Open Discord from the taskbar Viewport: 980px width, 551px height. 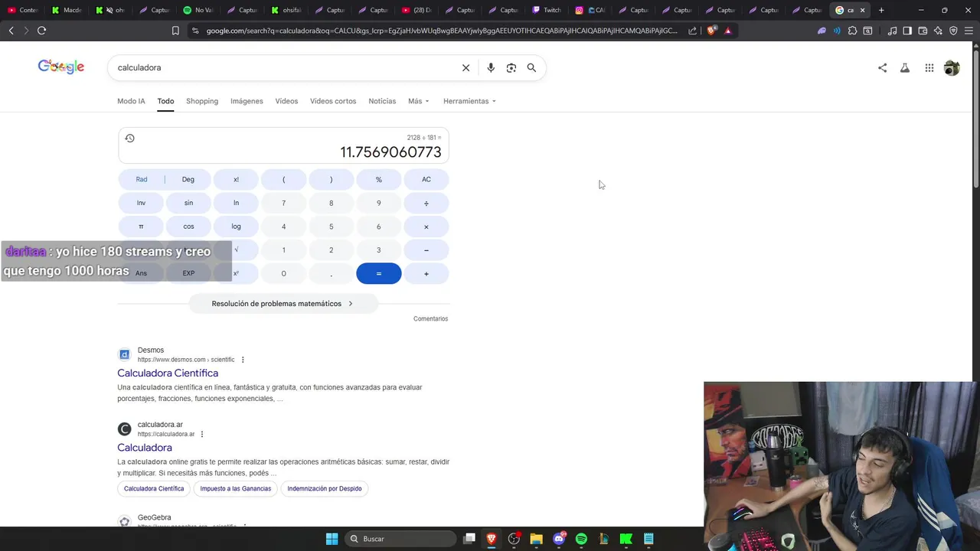pos(559,539)
